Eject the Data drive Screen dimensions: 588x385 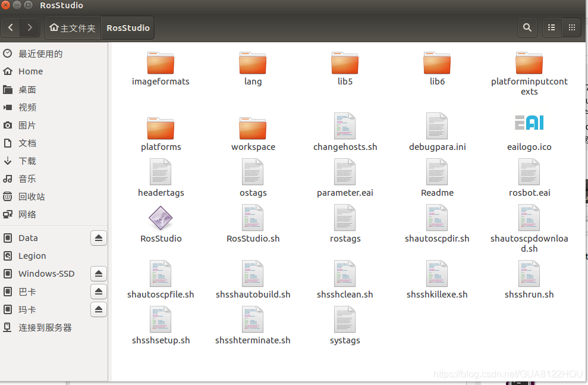[x=99, y=238]
